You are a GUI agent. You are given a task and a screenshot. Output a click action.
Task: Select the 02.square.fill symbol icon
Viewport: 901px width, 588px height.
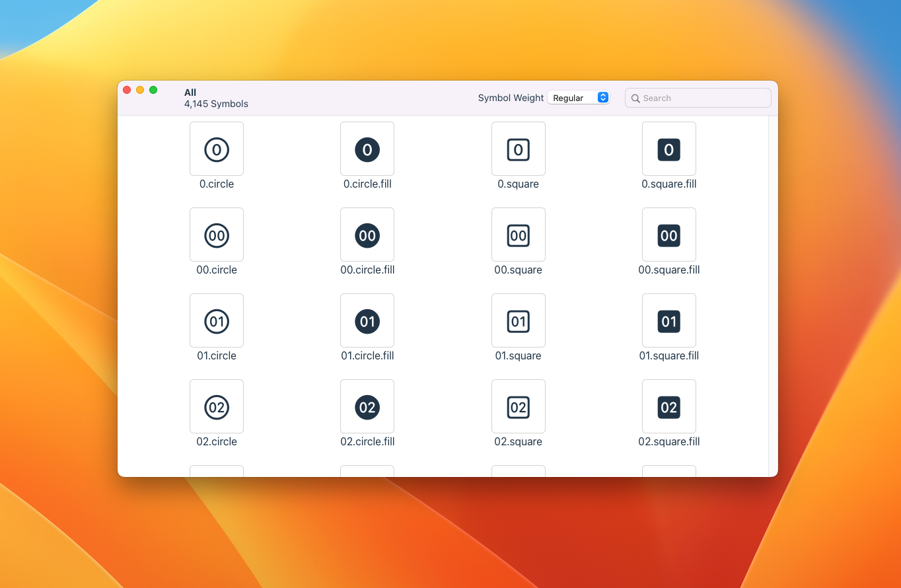pyautogui.click(x=669, y=406)
